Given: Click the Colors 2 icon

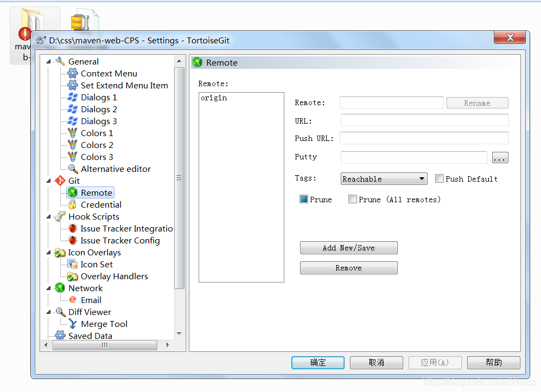Looking at the screenshot, I should click(x=73, y=145).
